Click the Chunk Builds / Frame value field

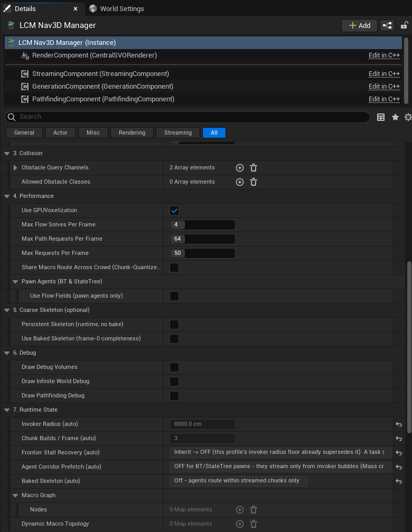pos(202,439)
